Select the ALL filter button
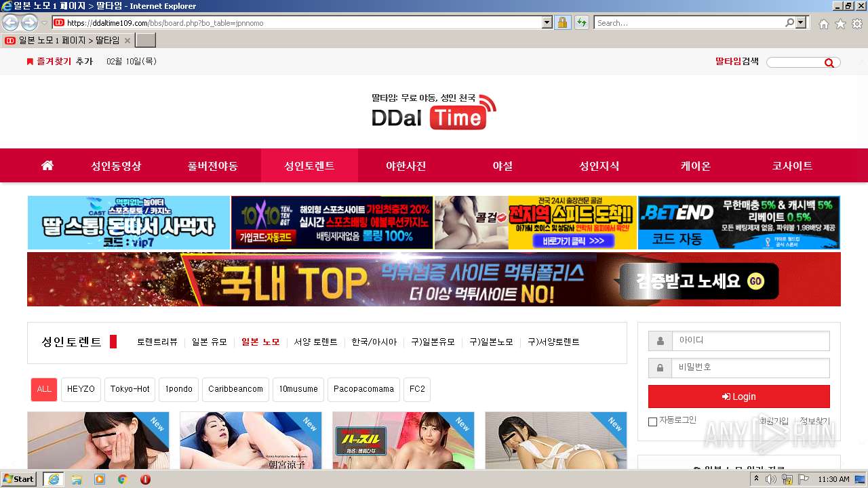The image size is (868, 488). point(44,389)
